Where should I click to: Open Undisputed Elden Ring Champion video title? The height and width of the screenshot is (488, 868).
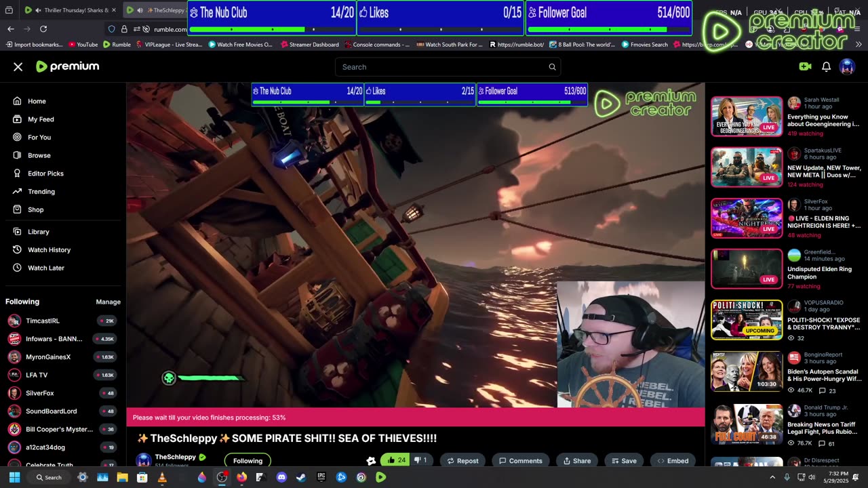819,273
